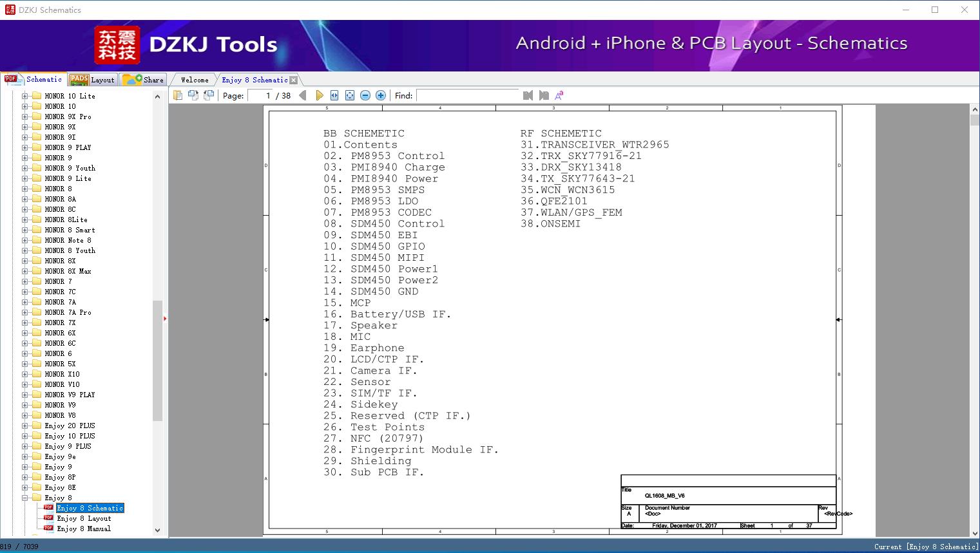Image resolution: width=980 pixels, height=553 pixels.
Task: Click the "Current [Enjoy 8 Schematic]" status text
Action: coord(926,547)
